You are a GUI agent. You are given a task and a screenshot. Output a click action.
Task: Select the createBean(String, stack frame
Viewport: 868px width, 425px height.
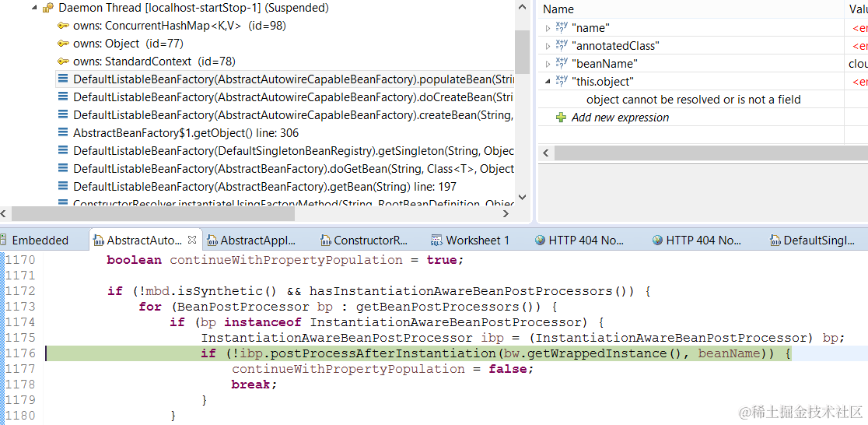coord(293,114)
